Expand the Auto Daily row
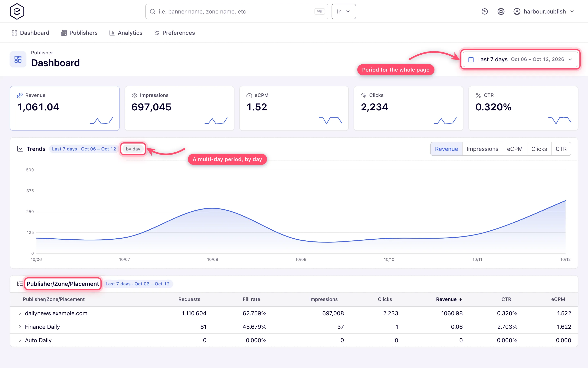The width and height of the screenshot is (588, 368). [x=20, y=340]
